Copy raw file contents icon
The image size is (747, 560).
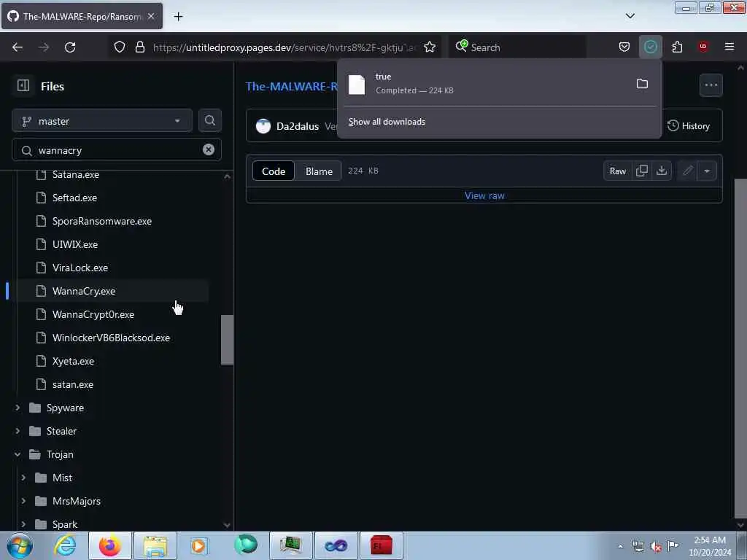pyautogui.click(x=642, y=171)
